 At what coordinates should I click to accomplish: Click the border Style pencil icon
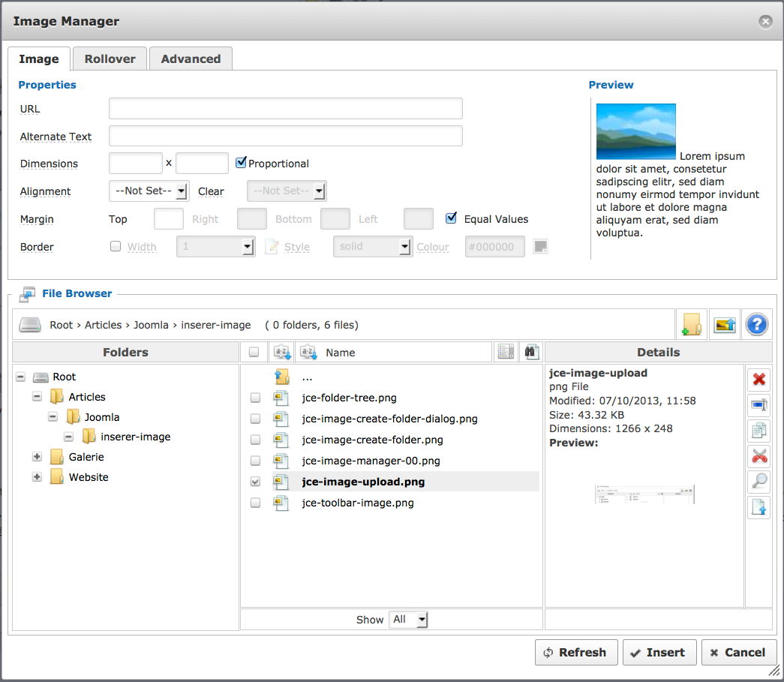(272, 247)
